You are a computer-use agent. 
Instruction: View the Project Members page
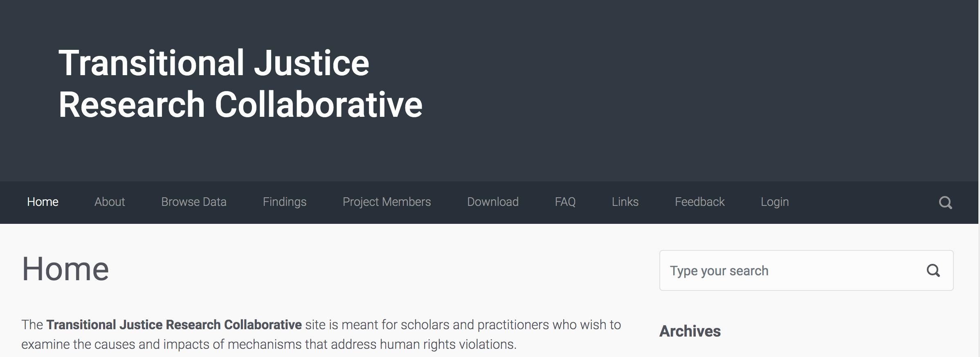(x=387, y=202)
